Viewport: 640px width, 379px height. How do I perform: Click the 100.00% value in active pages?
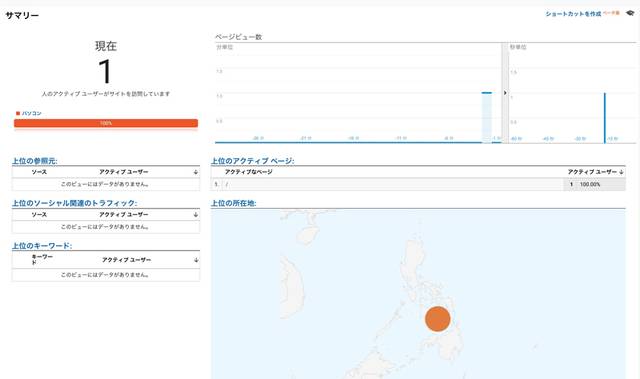(590, 184)
